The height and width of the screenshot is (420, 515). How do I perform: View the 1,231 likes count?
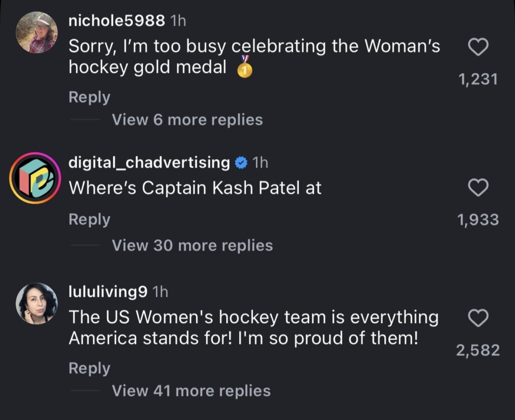click(x=478, y=79)
